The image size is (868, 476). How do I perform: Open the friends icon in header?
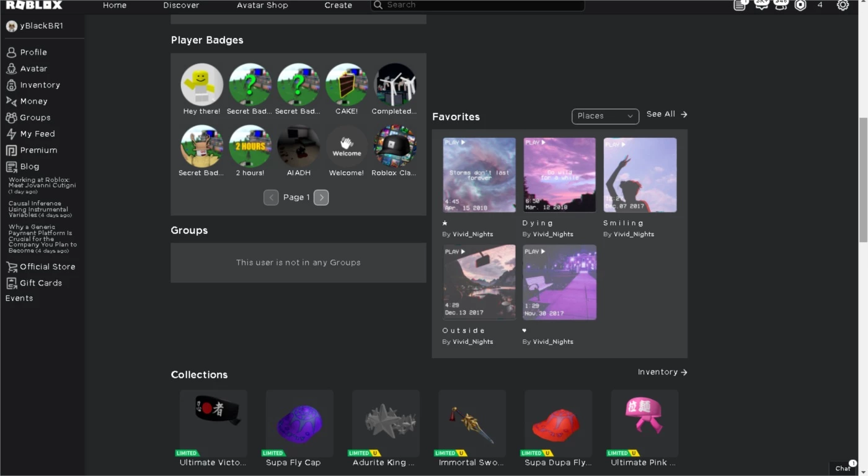click(x=781, y=5)
